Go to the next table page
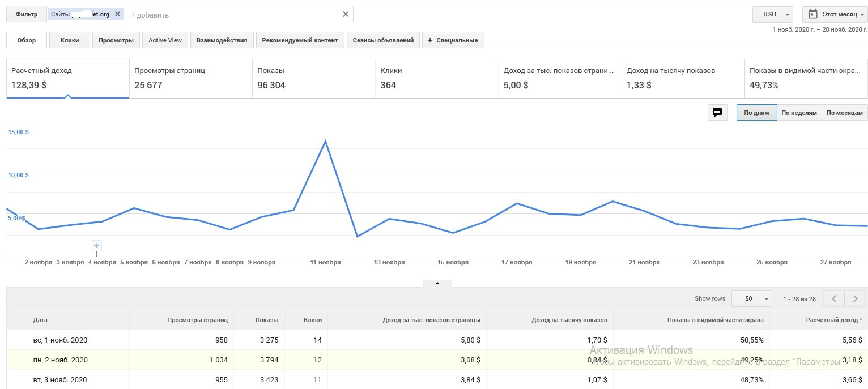The width and height of the screenshot is (868, 389). (855, 298)
